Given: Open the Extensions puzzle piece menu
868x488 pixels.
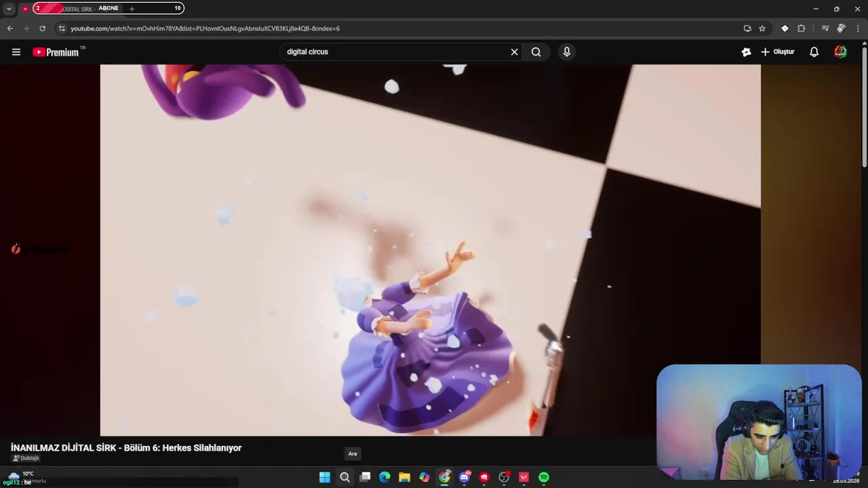Looking at the screenshot, I should (801, 28).
